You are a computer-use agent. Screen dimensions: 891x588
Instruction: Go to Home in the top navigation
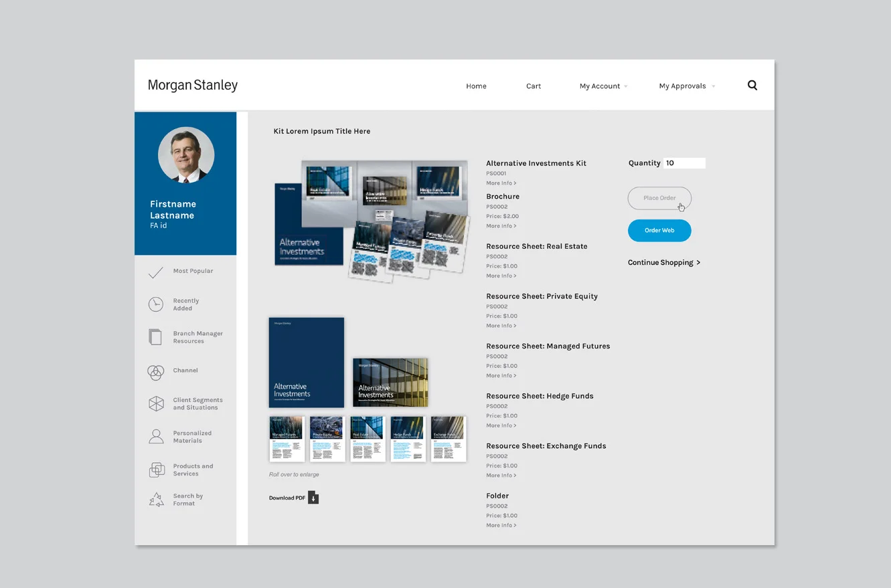click(x=476, y=86)
